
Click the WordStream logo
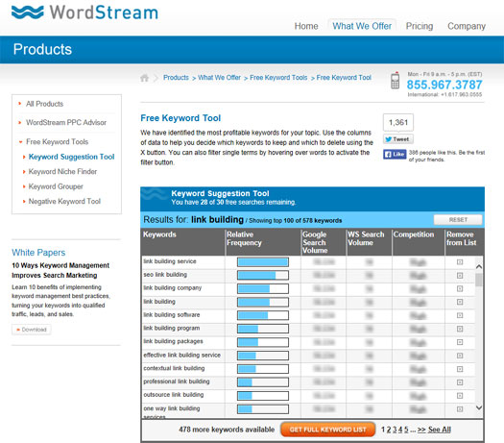(x=84, y=12)
